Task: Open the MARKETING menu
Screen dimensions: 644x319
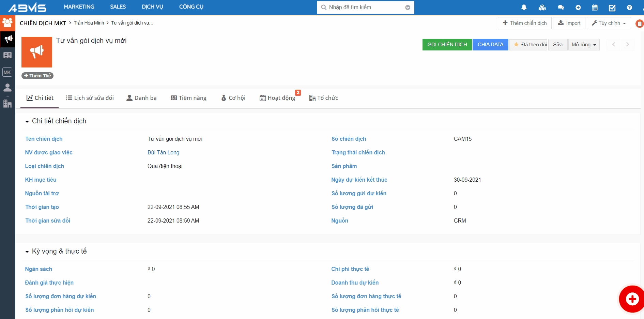Action: [79, 7]
